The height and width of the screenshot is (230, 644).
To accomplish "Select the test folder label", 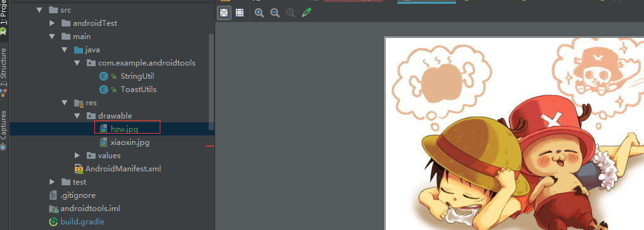I will (80, 181).
